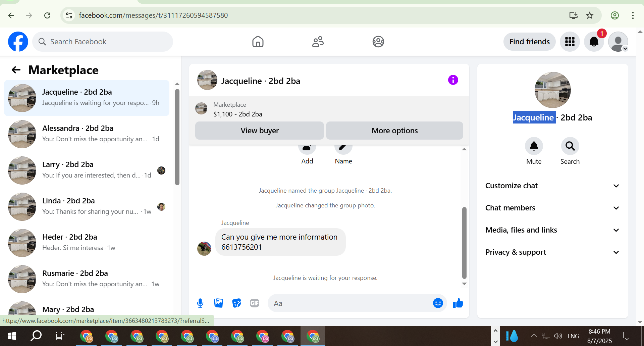Click Jacqueline's avatar beside her message

click(204, 249)
